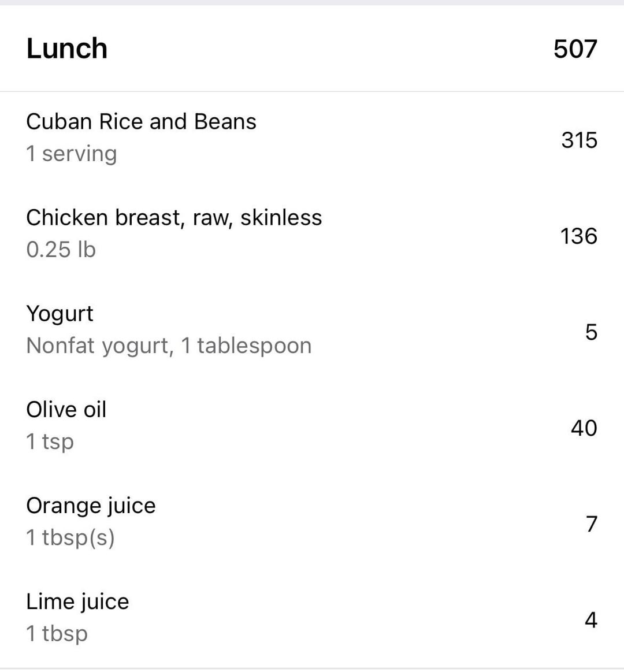The width and height of the screenshot is (624, 672).
Task: Open the Lime juice entry
Action: [77, 602]
